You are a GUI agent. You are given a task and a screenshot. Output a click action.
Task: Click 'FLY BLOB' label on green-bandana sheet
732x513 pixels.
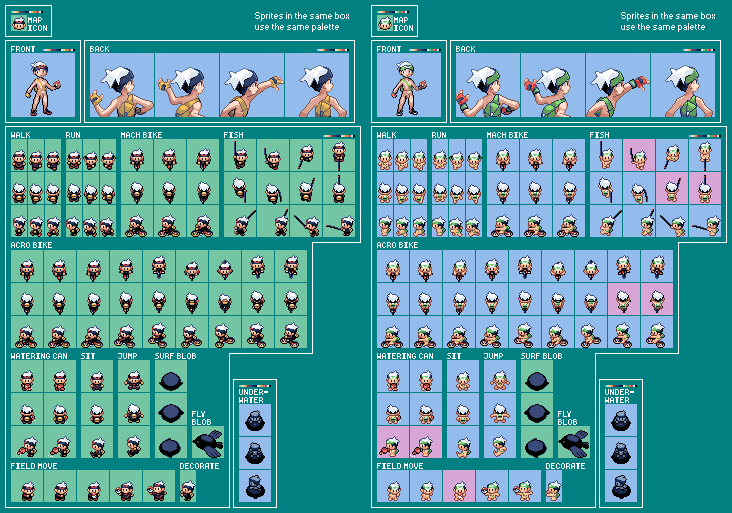pos(567,418)
